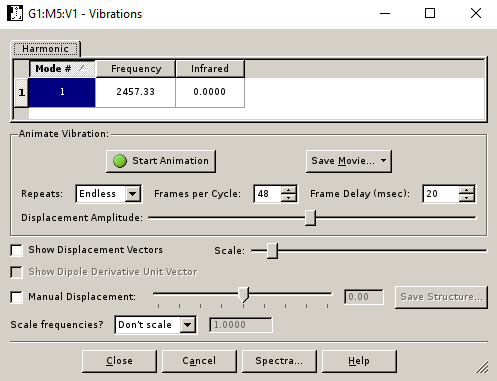Open the Spectra dialog button
This screenshot has width=497, height=381.
pos(279,361)
